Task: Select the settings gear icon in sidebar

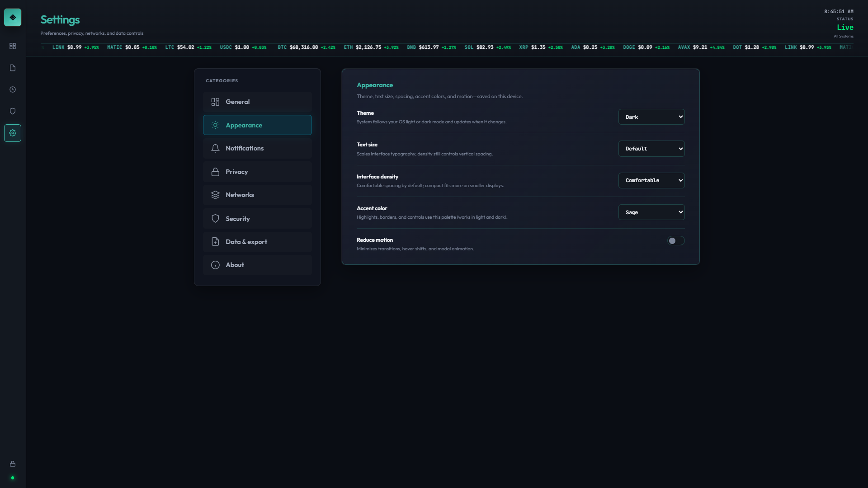Action: tap(13, 132)
